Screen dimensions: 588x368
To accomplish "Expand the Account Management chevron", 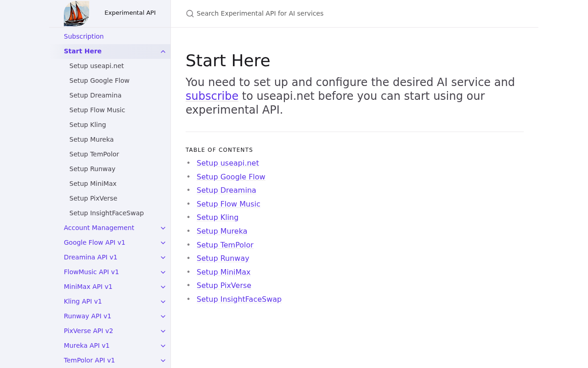I will point(163,228).
